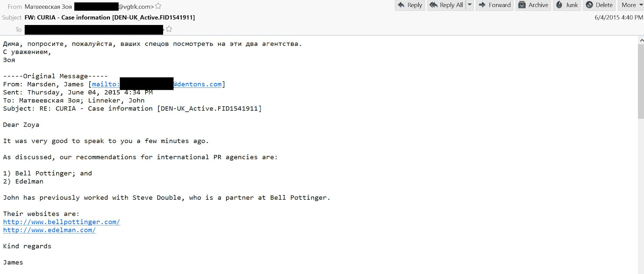The height and width of the screenshot is (274, 644).
Task: Select the subject line FW: CURIA
Action: 110,17
